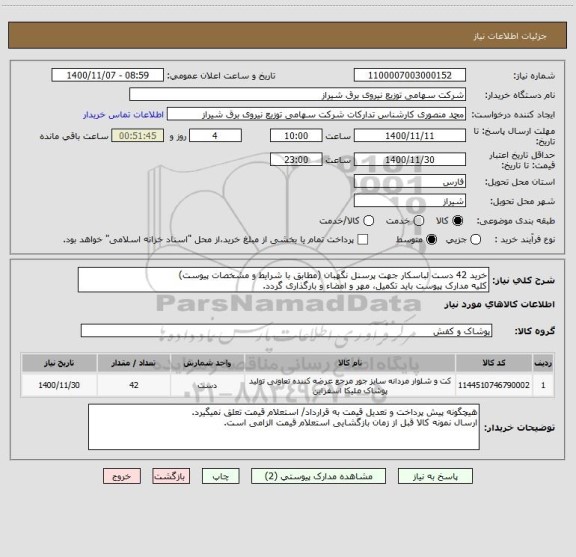The width and height of the screenshot is (576, 557).
Task: Click product code cell 1144510746790002
Action: (x=494, y=385)
